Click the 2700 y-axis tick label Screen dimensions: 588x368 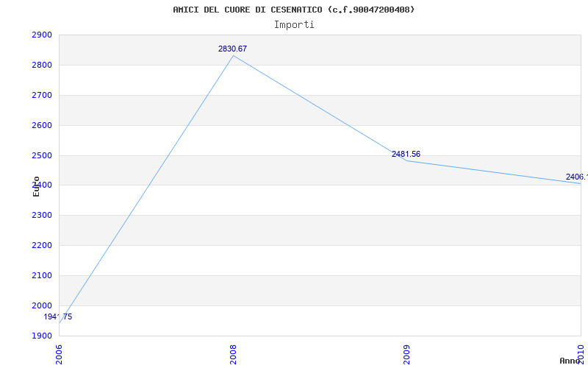pos(42,96)
